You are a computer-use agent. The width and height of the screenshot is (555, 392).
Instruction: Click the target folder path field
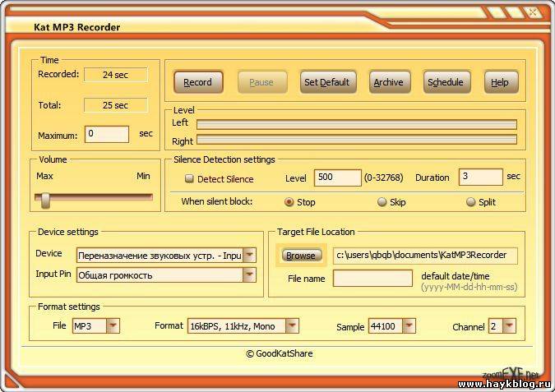click(425, 256)
